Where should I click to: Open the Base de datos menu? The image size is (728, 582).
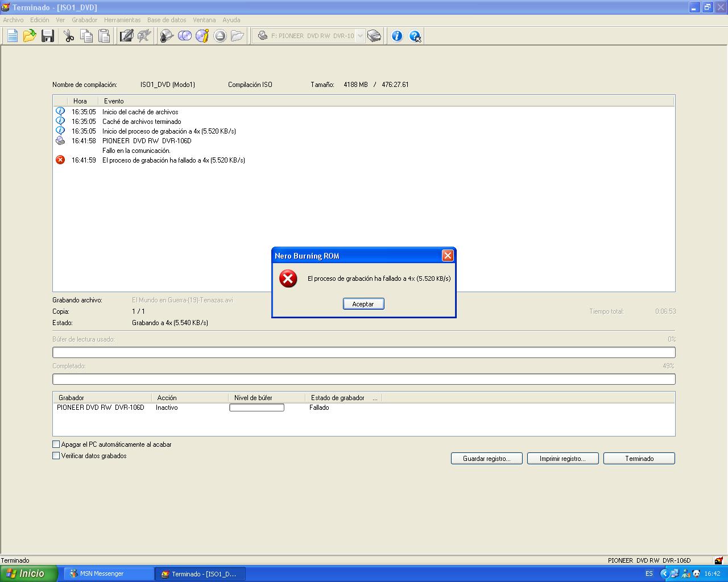(167, 20)
